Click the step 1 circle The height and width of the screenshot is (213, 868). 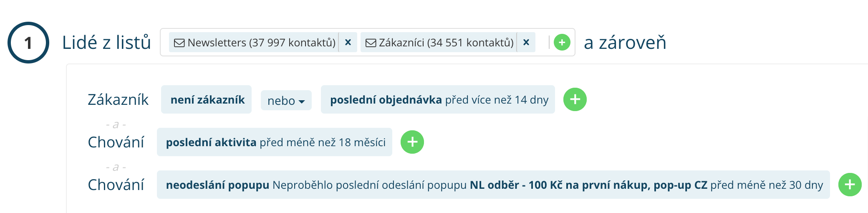pos(28,43)
